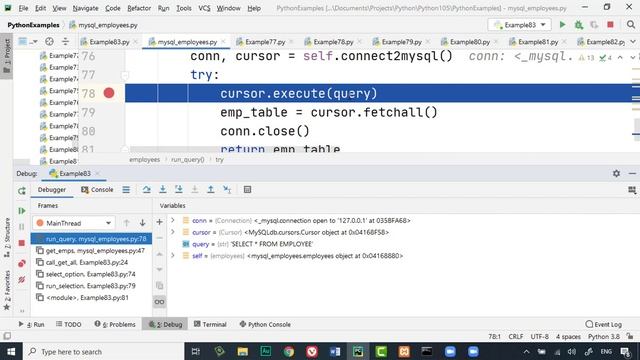Switch to Example77.py editor tab
The width and height of the screenshot is (640, 360).
click(265, 42)
